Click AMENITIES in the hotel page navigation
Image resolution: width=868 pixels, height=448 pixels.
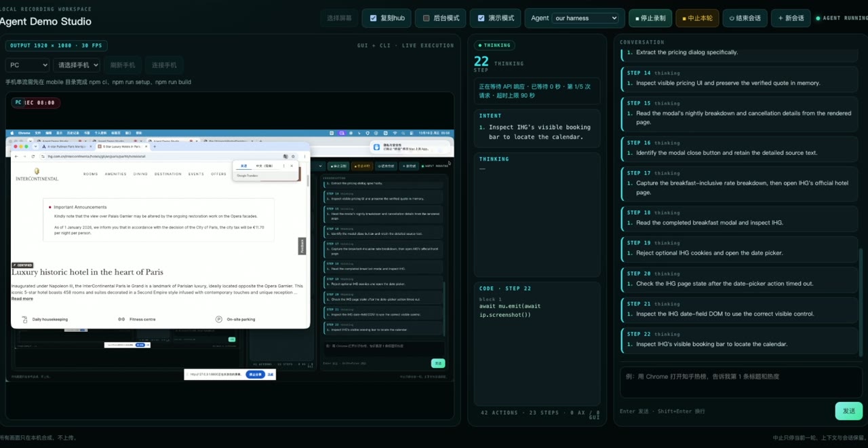[115, 174]
